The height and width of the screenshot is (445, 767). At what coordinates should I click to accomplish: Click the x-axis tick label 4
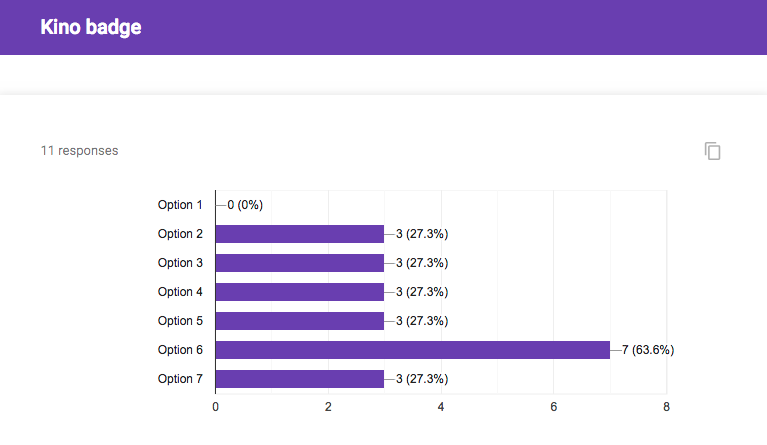click(441, 407)
